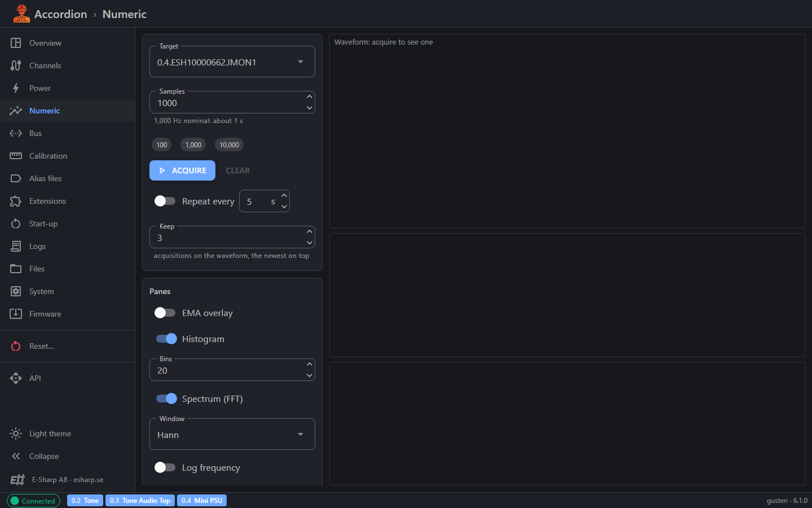Go to Accordion in the breadcrumb

click(61, 14)
